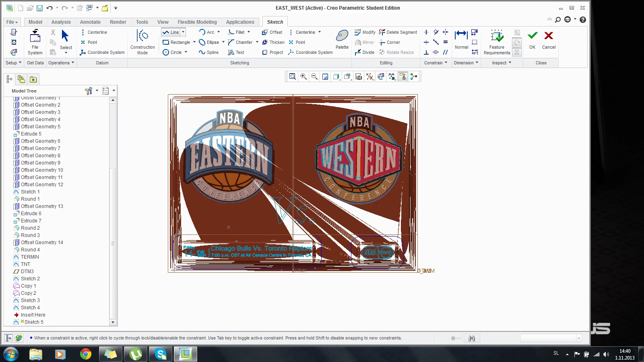
Task: Choose the Rectangle sketching tool
Action: coord(176,42)
